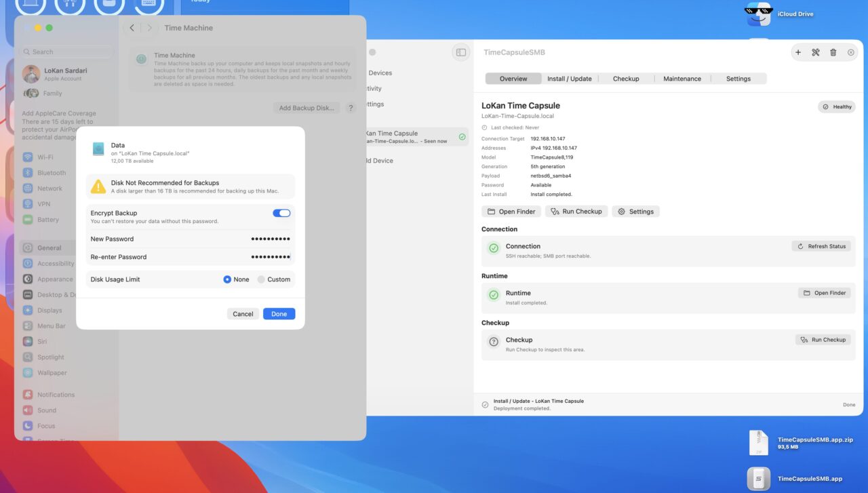Click the plus add device icon
The image size is (868, 493).
(x=798, y=52)
